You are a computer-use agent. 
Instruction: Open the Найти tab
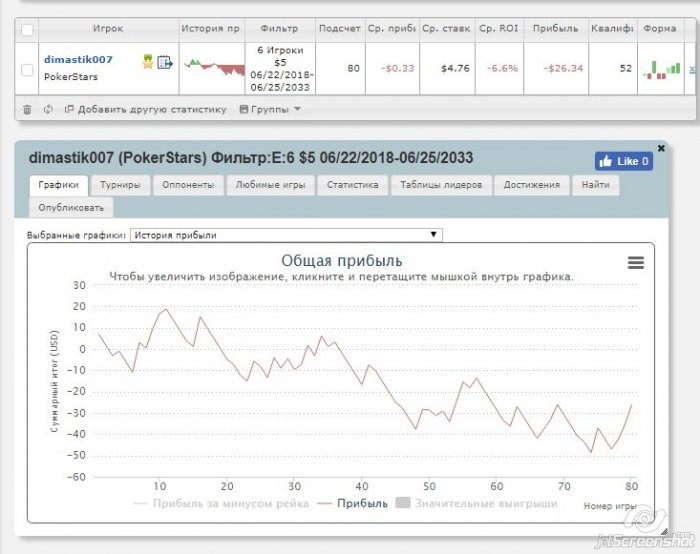pos(596,185)
